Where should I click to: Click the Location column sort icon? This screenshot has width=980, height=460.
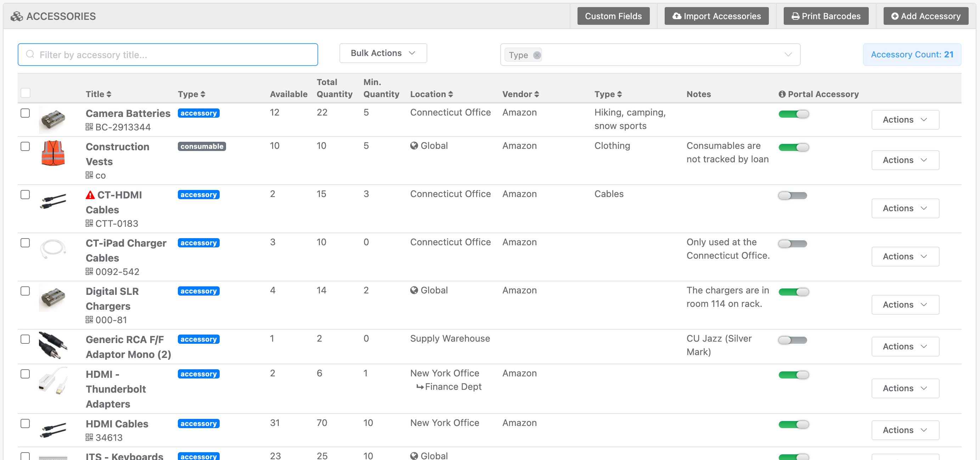click(x=450, y=94)
